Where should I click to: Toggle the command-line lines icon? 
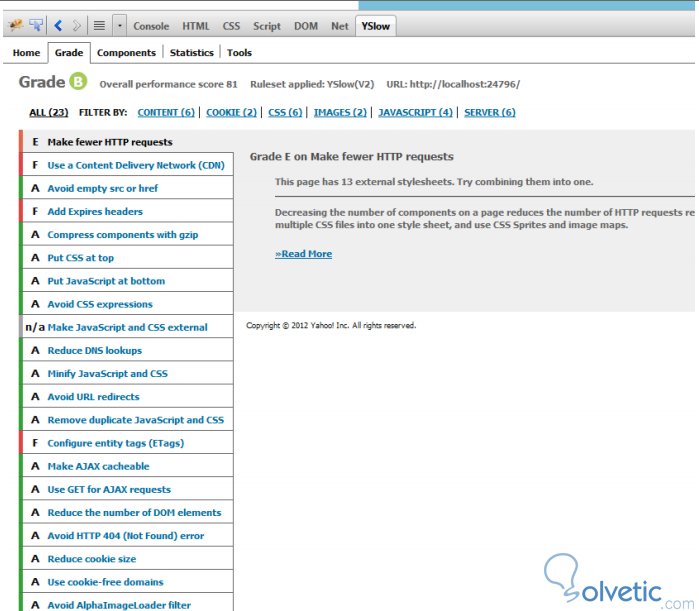[99, 25]
